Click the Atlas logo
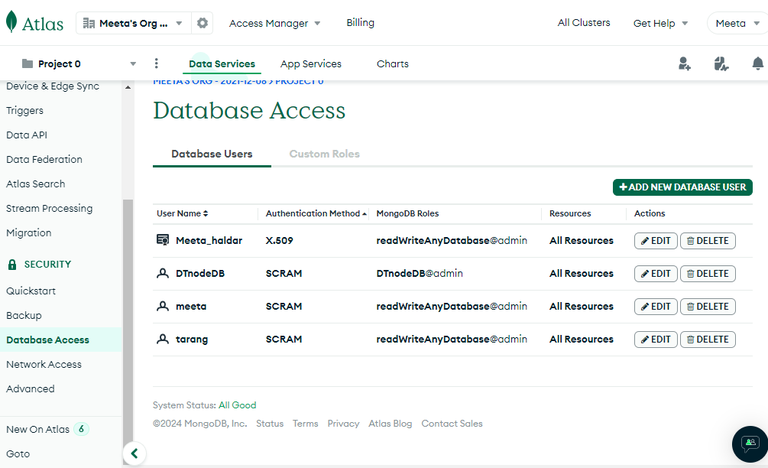Image resolution: width=768 pixels, height=468 pixels. pyautogui.click(x=34, y=22)
